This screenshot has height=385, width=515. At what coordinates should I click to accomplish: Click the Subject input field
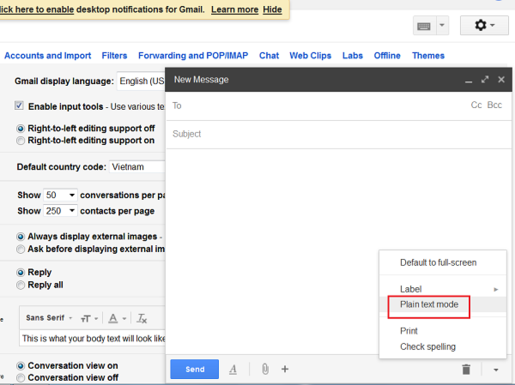pyautogui.click(x=339, y=134)
